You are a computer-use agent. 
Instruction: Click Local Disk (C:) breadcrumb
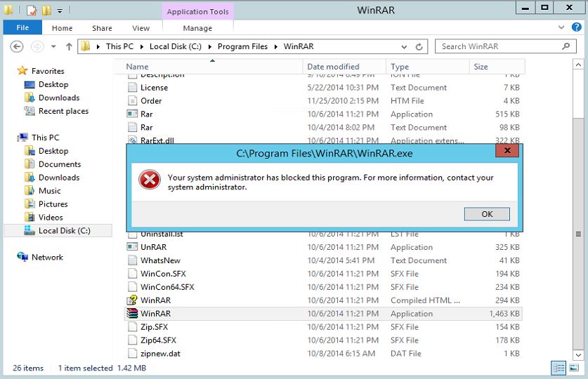[175, 46]
